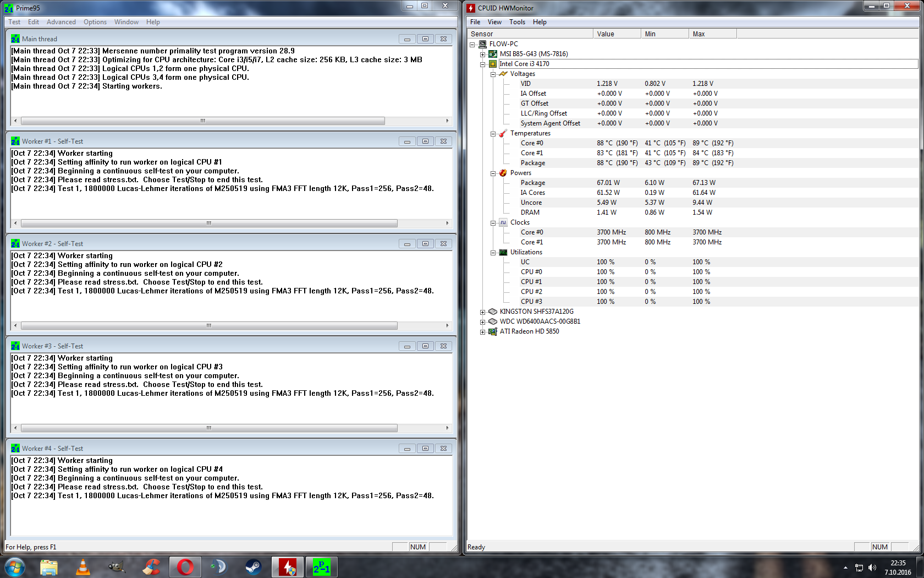Expand the MSI B85-G43 motherboard node
The image size is (924, 578).
point(482,54)
